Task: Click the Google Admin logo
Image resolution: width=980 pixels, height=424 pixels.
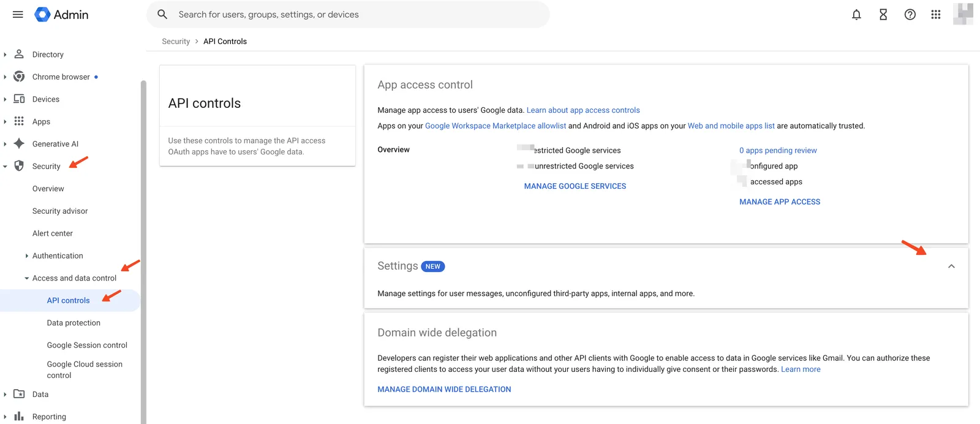Action: click(61, 14)
